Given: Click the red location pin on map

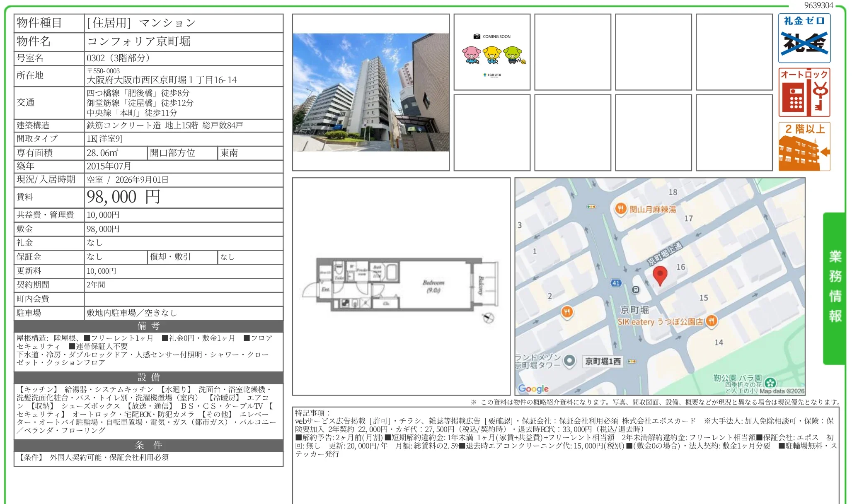Looking at the screenshot, I should coord(660,275).
